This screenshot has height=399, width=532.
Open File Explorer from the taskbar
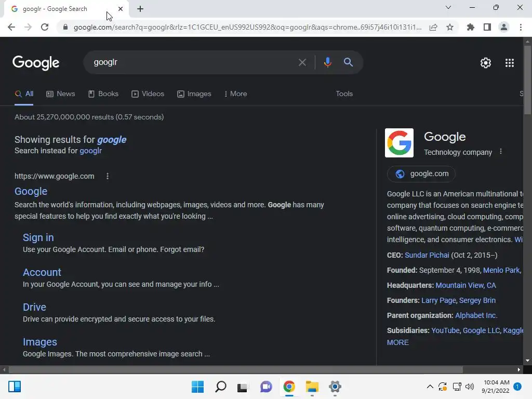(x=312, y=387)
